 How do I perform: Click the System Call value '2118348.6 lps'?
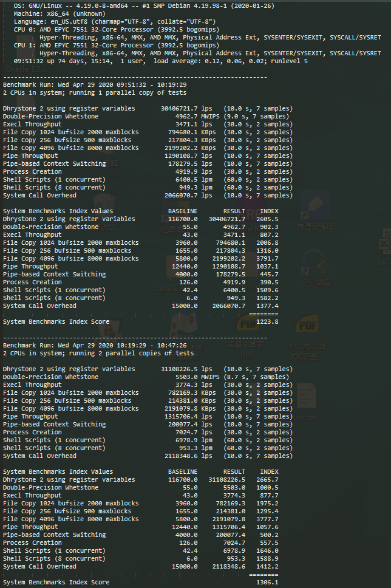(189, 456)
